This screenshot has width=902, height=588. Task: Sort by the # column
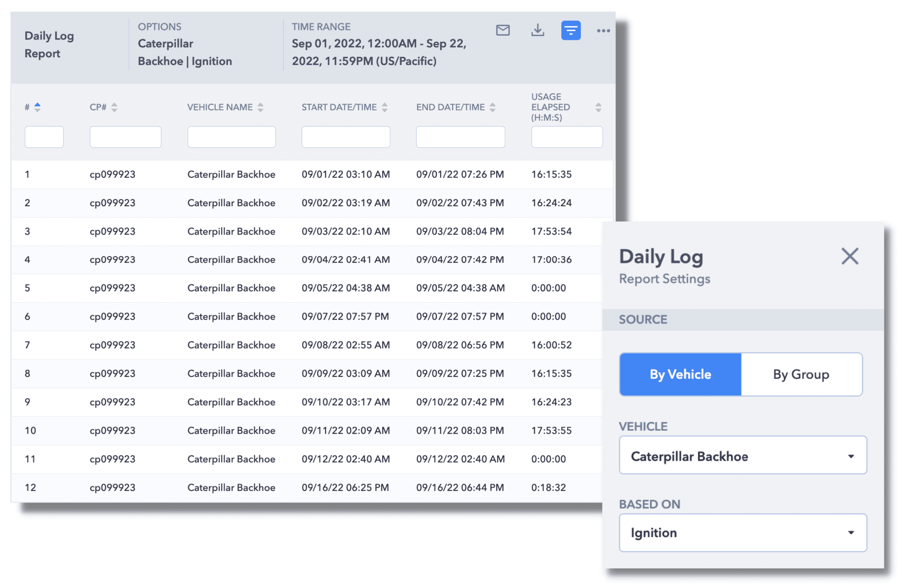point(37,107)
